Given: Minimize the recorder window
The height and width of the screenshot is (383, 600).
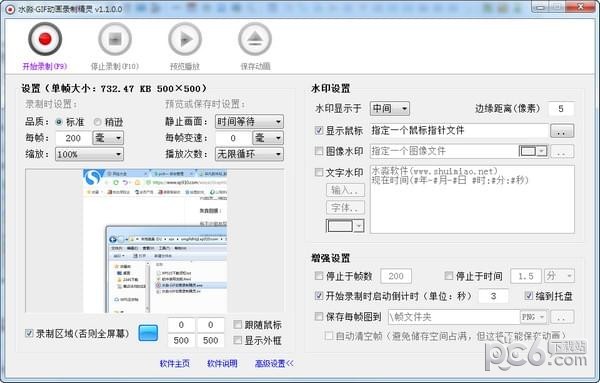Looking at the screenshot, I should 540,7.
